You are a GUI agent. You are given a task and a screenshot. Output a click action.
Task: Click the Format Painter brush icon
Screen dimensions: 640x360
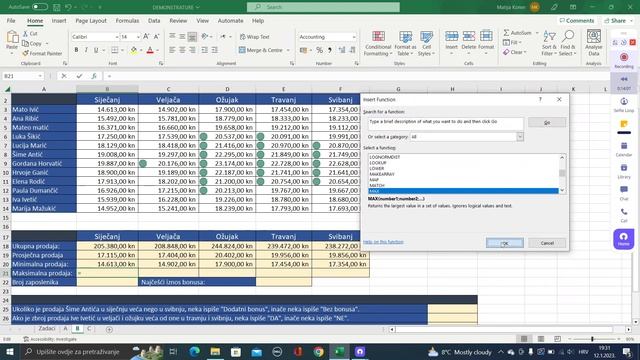[26, 53]
